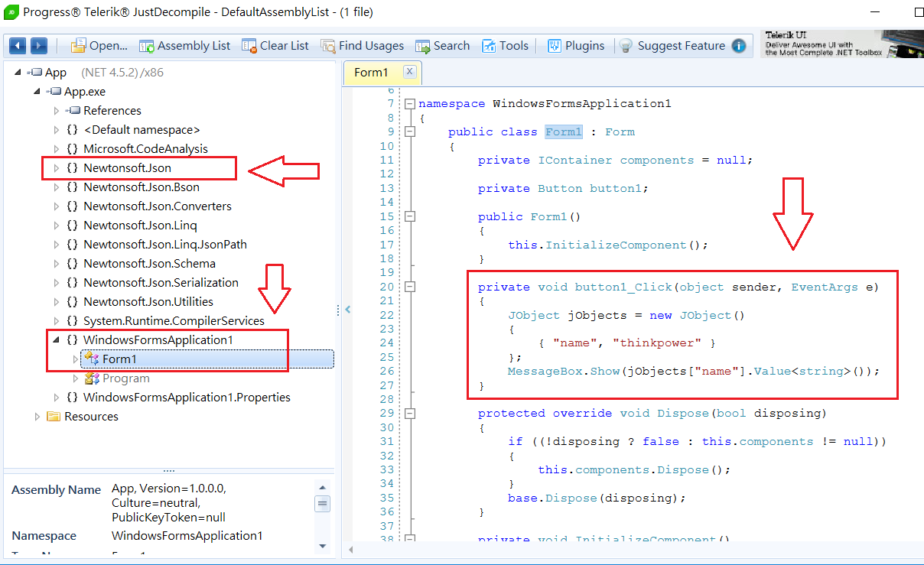
Task: Collapse the Form1 class block at line 9
Action: point(410,132)
